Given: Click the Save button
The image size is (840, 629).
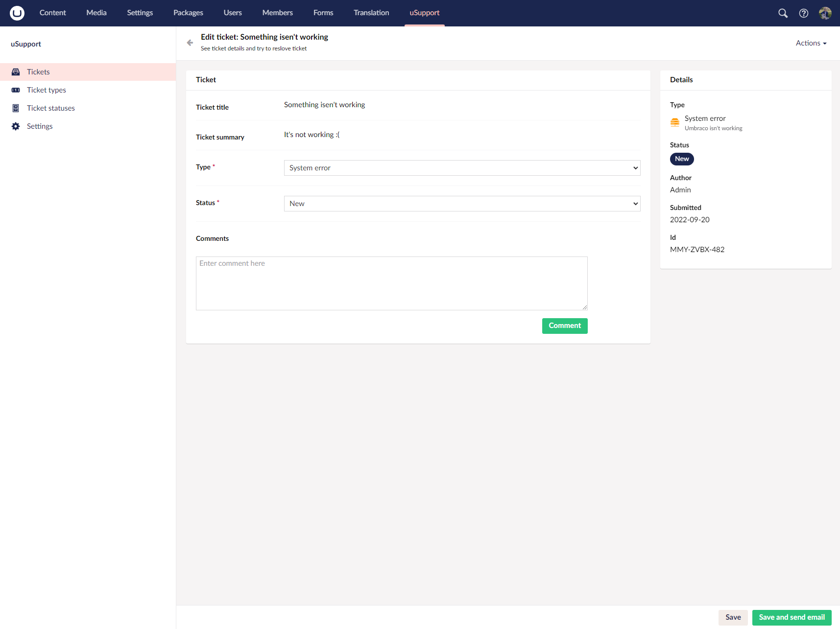Looking at the screenshot, I should pos(733,617).
